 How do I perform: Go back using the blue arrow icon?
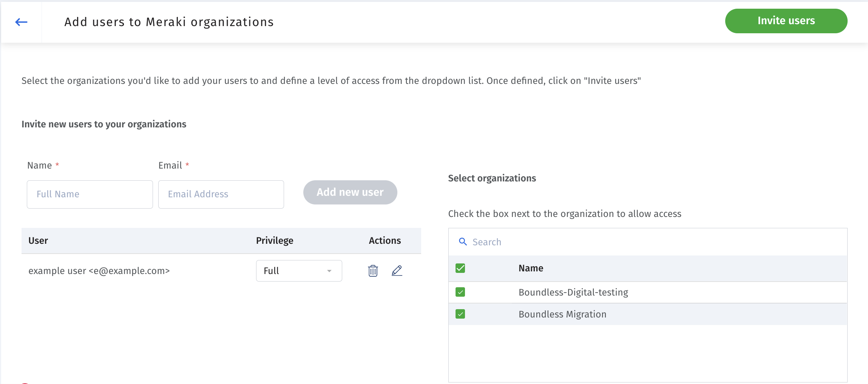(21, 22)
